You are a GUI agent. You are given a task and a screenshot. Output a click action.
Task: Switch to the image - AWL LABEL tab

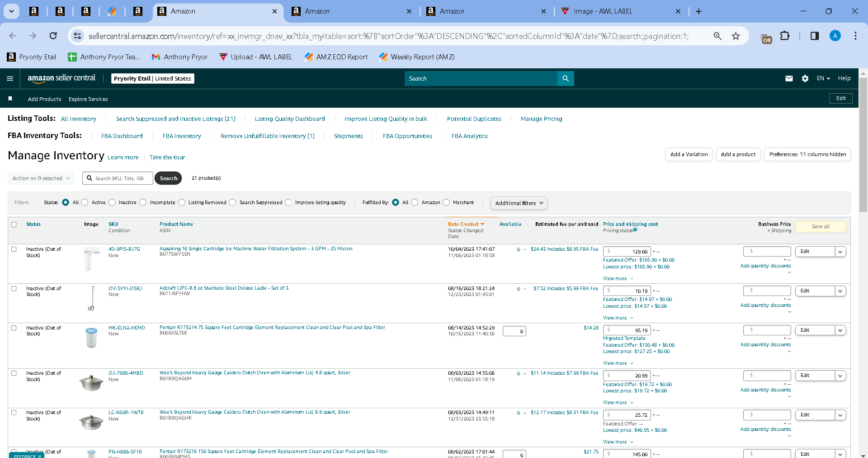[x=621, y=11]
